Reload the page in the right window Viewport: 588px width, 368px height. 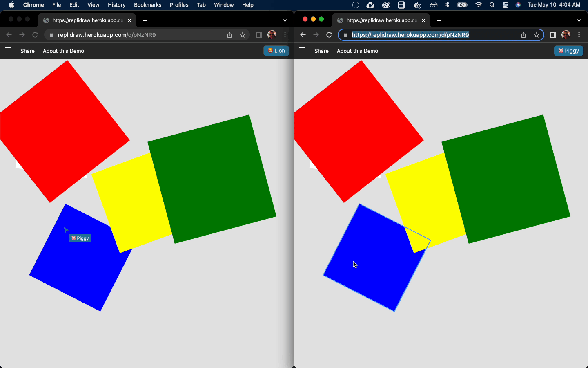(x=329, y=35)
